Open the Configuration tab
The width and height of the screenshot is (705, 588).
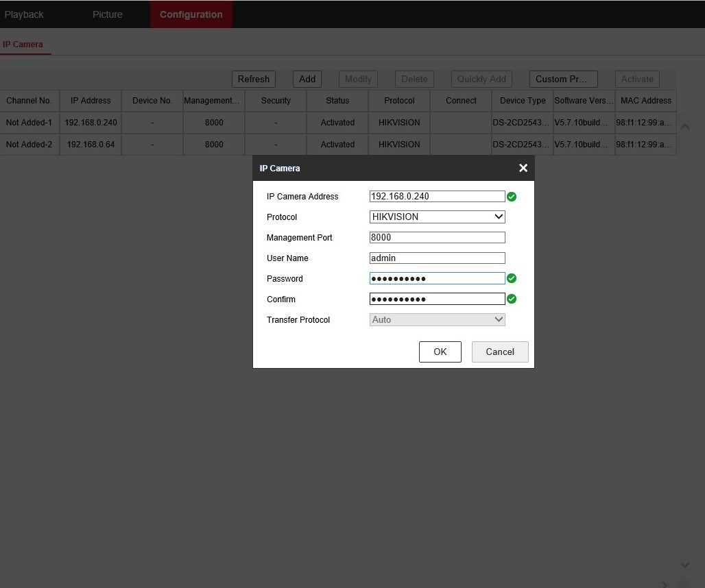[x=191, y=14]
